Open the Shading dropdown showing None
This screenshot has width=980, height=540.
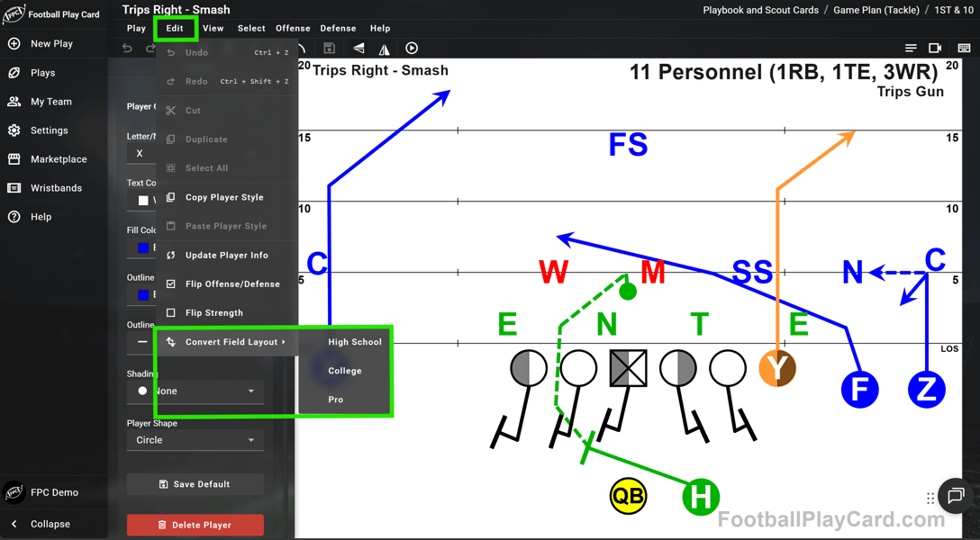pyautogui.click(x=195, y=391)
